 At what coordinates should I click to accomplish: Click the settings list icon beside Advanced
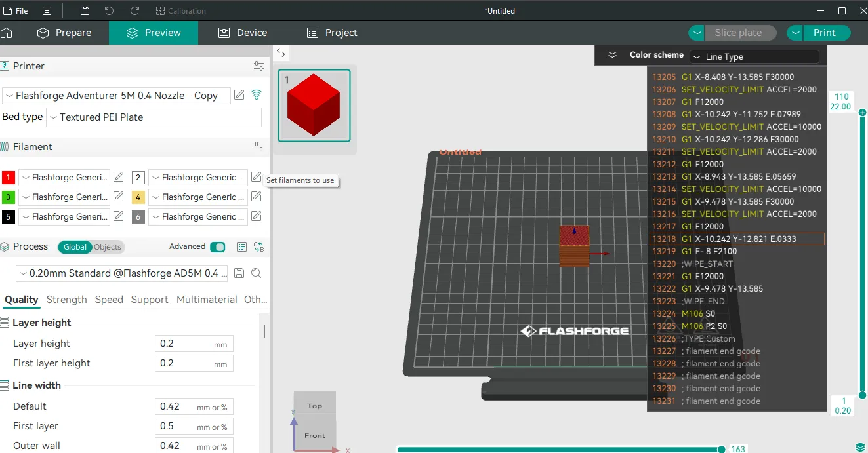tap(241, 247)
